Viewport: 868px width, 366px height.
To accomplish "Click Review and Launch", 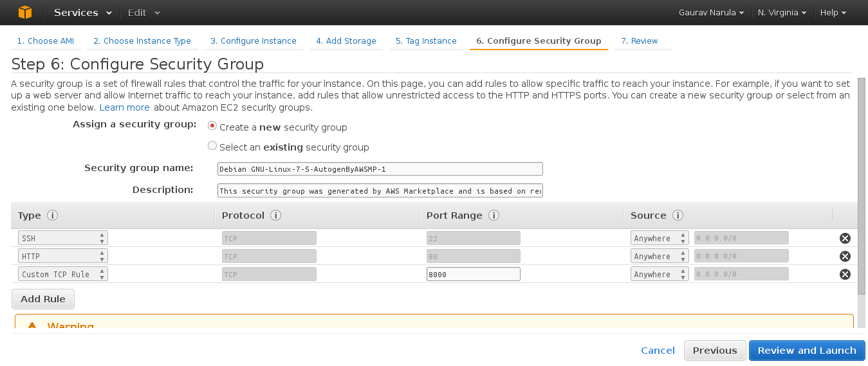I will pos(806,351).
